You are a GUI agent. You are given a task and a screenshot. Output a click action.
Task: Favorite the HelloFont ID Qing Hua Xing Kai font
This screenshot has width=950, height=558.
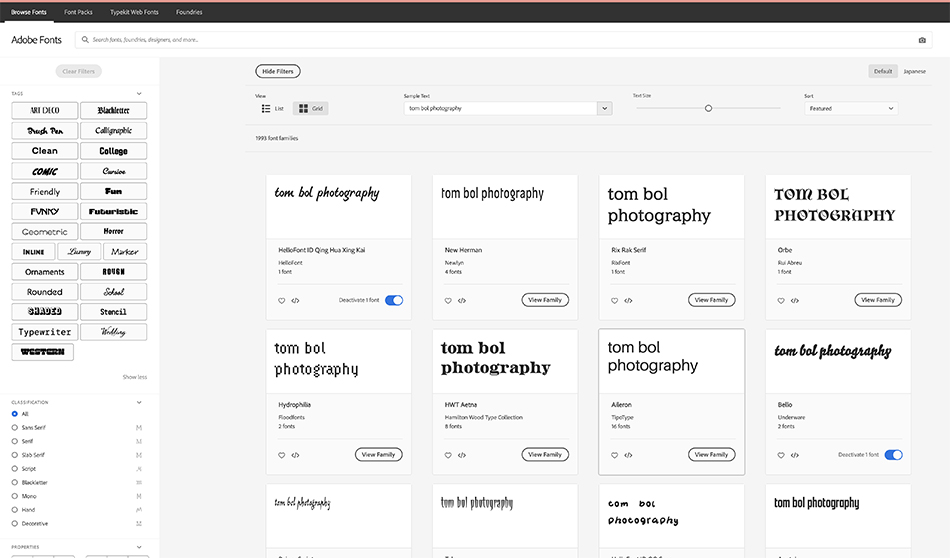[x=282, y=301]
